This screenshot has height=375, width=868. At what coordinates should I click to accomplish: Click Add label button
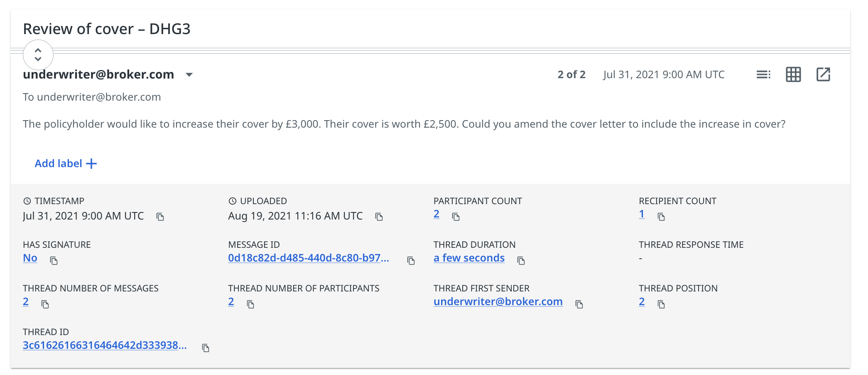(x=66, y=164)
